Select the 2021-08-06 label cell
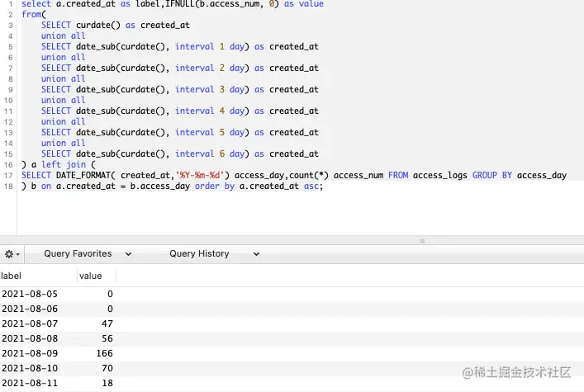The height and width of the screenshot is (392, 584). point(30,309)
